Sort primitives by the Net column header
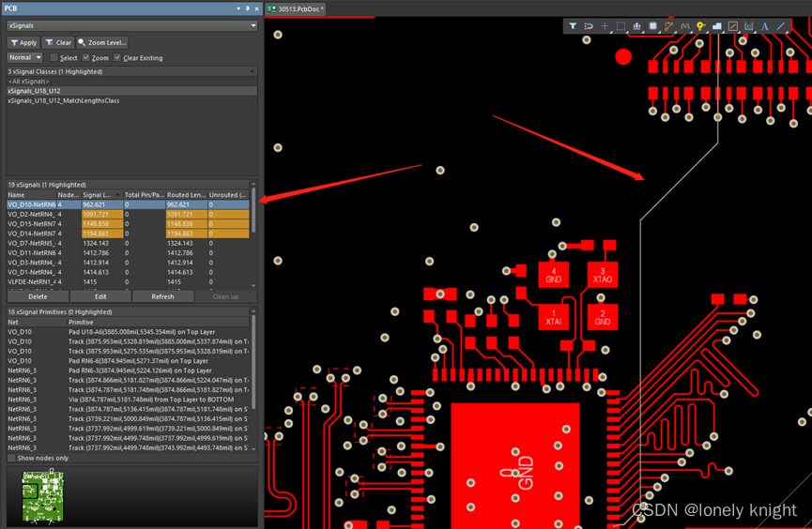This screenshot has height=529, width=812. tap(37, 322)
